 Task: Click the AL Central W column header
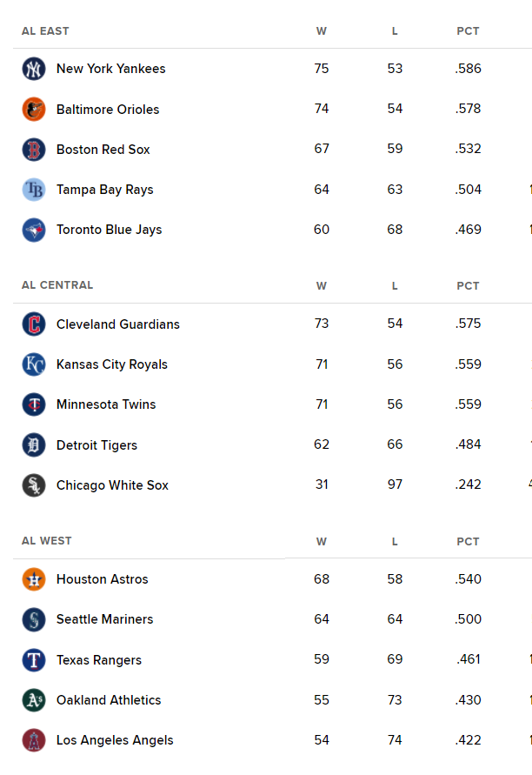321,285
